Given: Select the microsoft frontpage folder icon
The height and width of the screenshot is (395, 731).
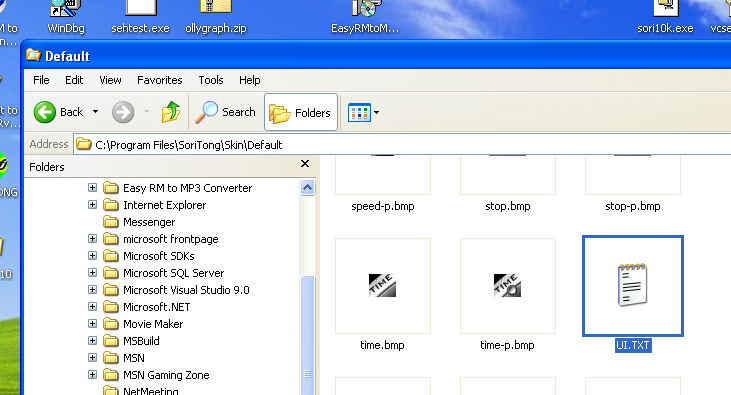Looking at the screenshot, I should pos(110,239).
